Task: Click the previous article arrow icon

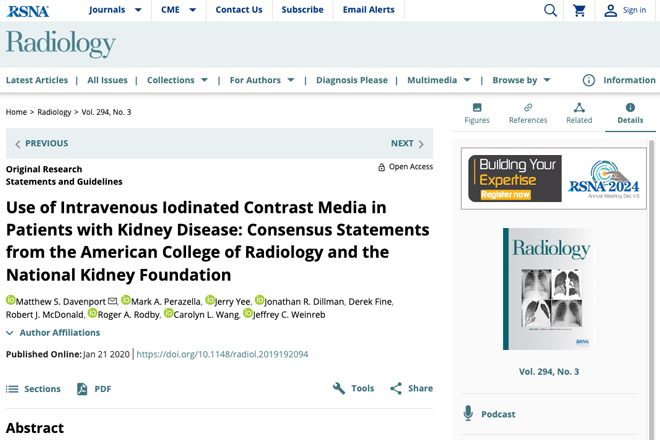Action: click(18, 144)
